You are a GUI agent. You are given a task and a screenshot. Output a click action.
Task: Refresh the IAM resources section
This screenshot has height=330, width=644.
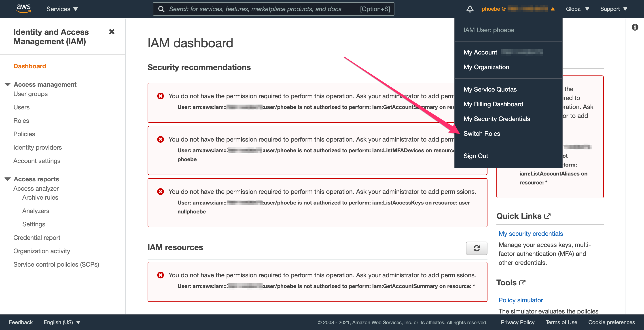(x=477, y=248)
